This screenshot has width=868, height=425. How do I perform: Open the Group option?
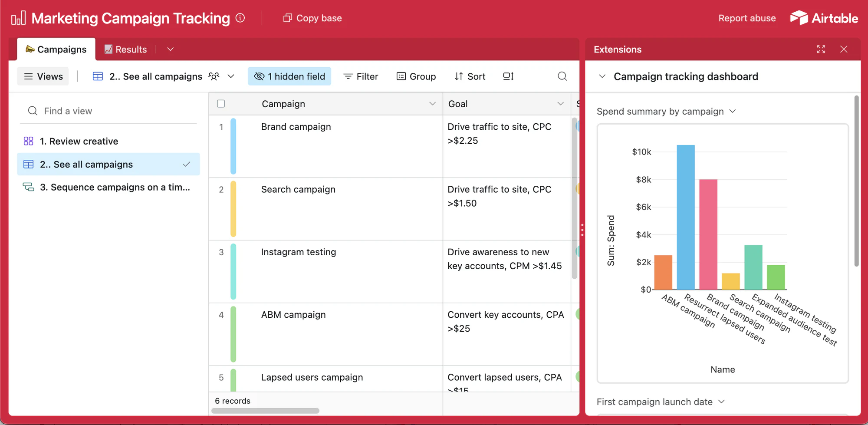[x=416, y=76]
